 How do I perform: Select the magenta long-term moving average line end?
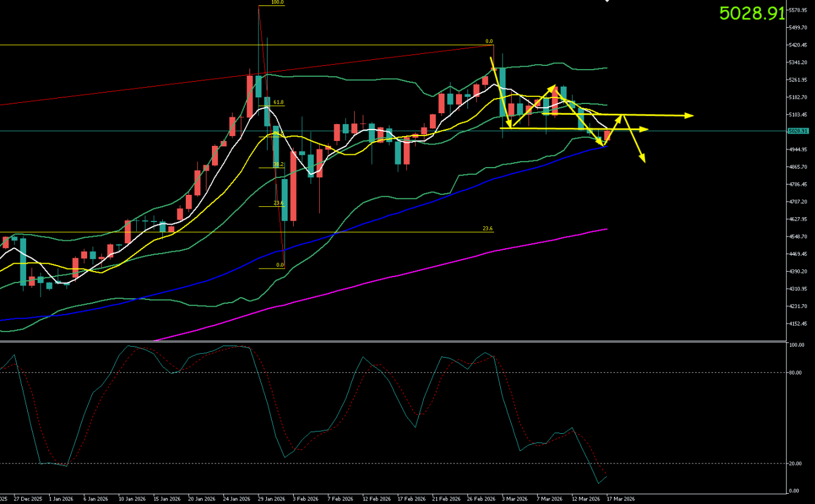[606, 229]
